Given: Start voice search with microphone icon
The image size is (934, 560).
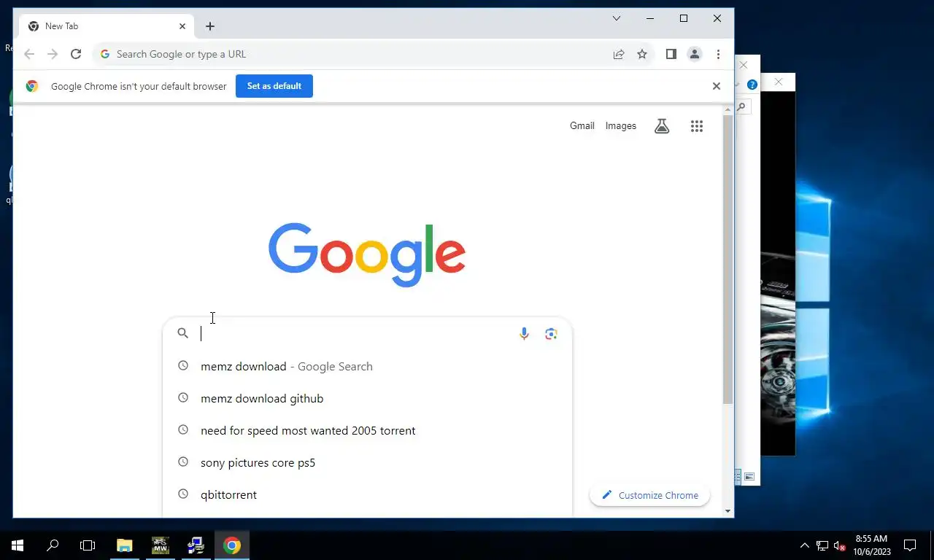Looking at the screenshot, I should pos(524,333).
